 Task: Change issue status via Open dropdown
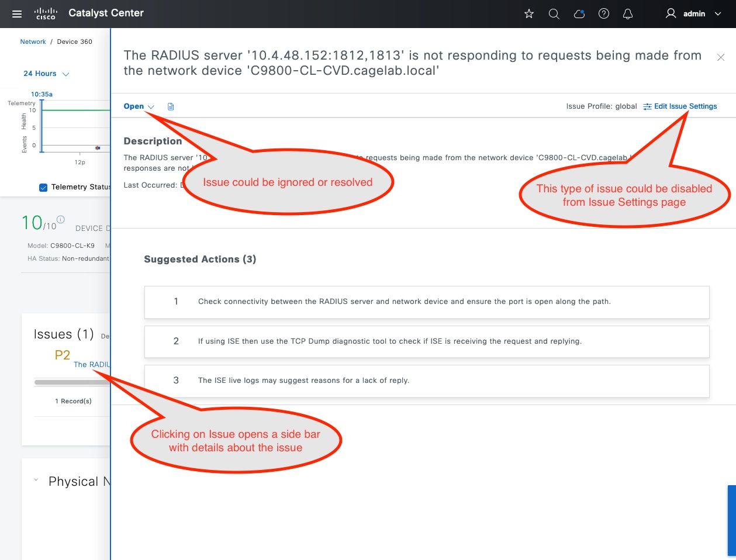click(139, 106)
